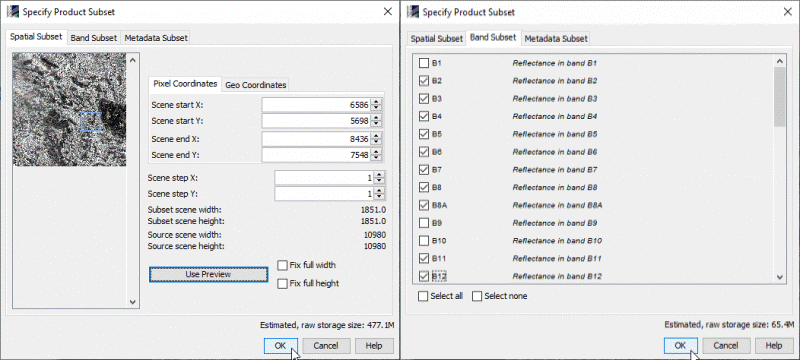Viewport: 801px width, 361px height.
Task: Confirm with OK in Spatial Subset dialog
Action: tap(280, 346)
